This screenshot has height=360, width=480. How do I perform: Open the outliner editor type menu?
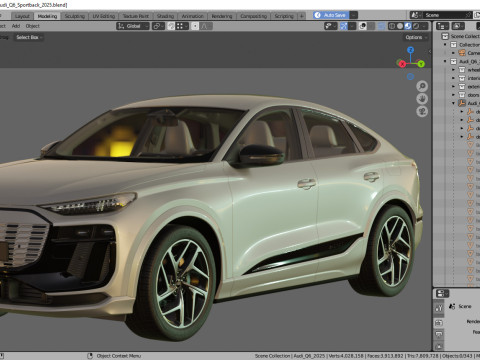[x=443, y=26]
